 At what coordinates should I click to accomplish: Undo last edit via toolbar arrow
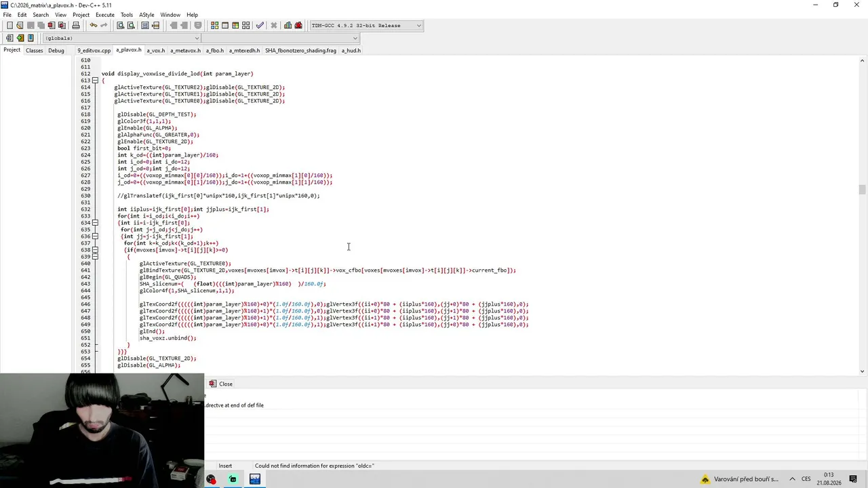pos(93,26)
